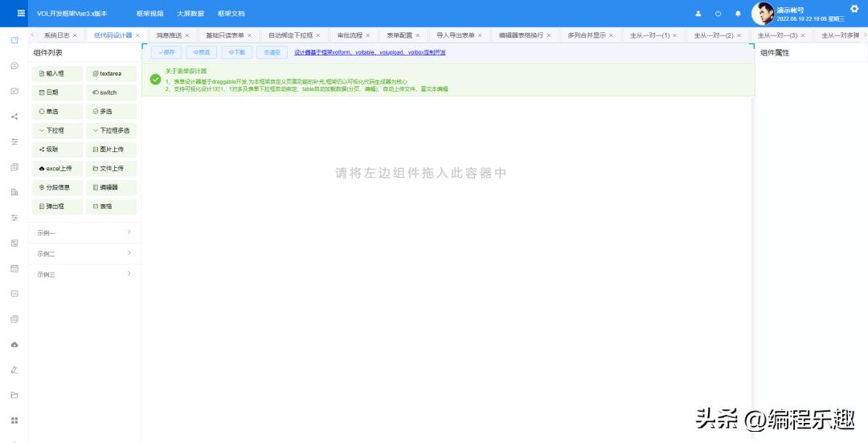Switch to the 自动绑定下拉框 tab
Viewport: 868px width, 443px height.
click(291, 35)
